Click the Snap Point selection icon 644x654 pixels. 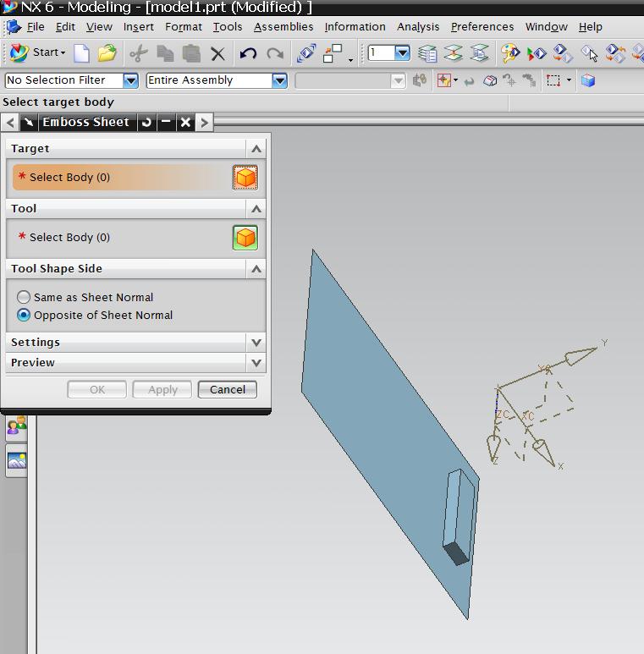(x=444, y=80)
